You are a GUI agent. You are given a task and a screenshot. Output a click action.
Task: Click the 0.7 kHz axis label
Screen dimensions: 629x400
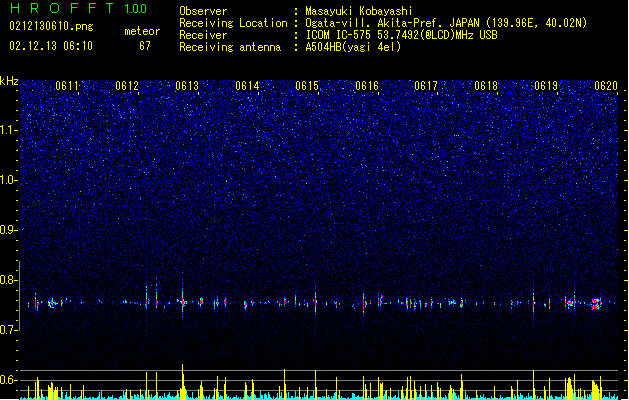point(9,330)
